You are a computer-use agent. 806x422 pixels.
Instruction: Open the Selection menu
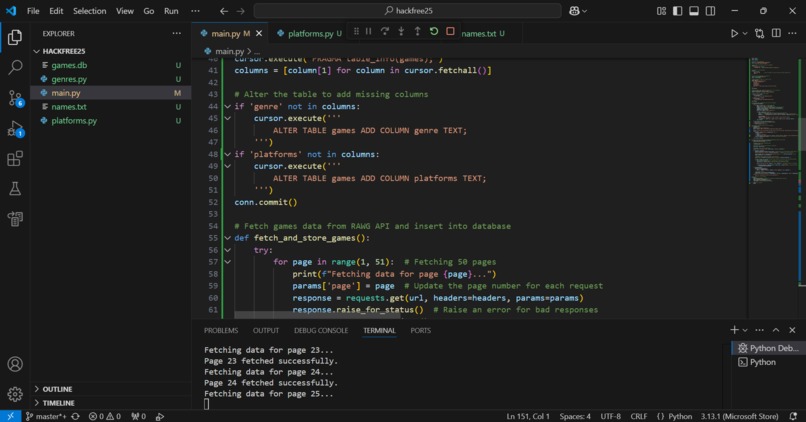click(x=89, y=11)
